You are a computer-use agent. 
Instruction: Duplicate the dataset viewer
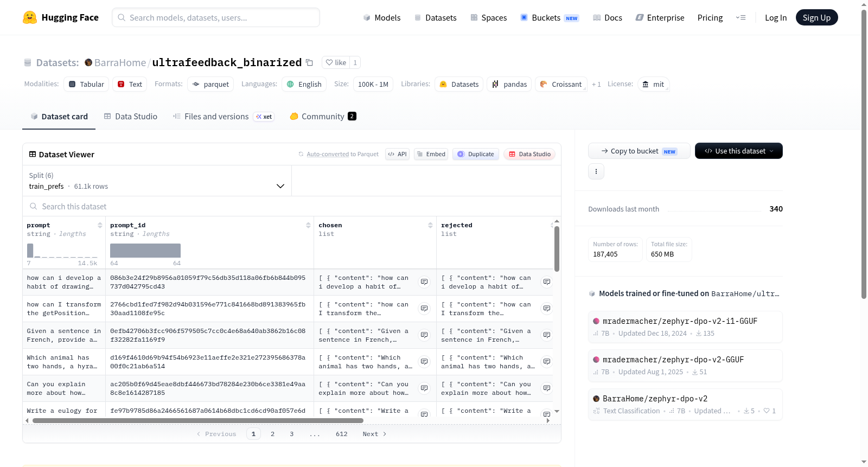click(x=475, y=154)
